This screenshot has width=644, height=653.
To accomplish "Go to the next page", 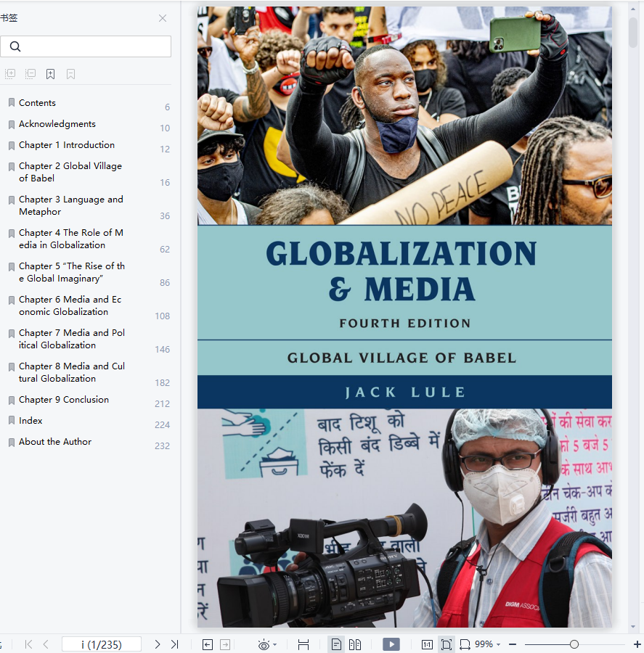I will coord(157,644).
